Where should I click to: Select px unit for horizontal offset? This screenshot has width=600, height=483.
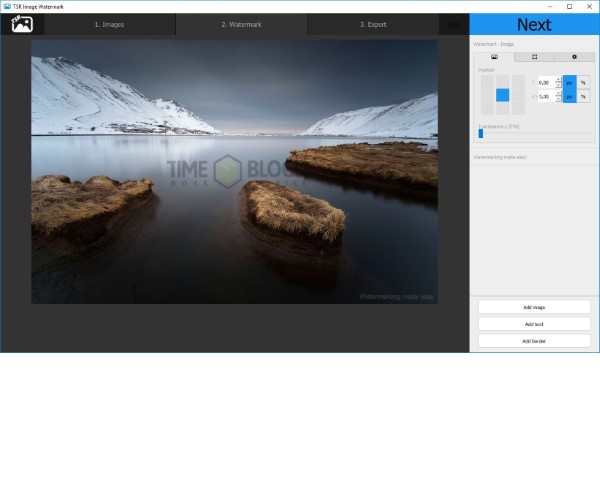click(x=570, y=82)
